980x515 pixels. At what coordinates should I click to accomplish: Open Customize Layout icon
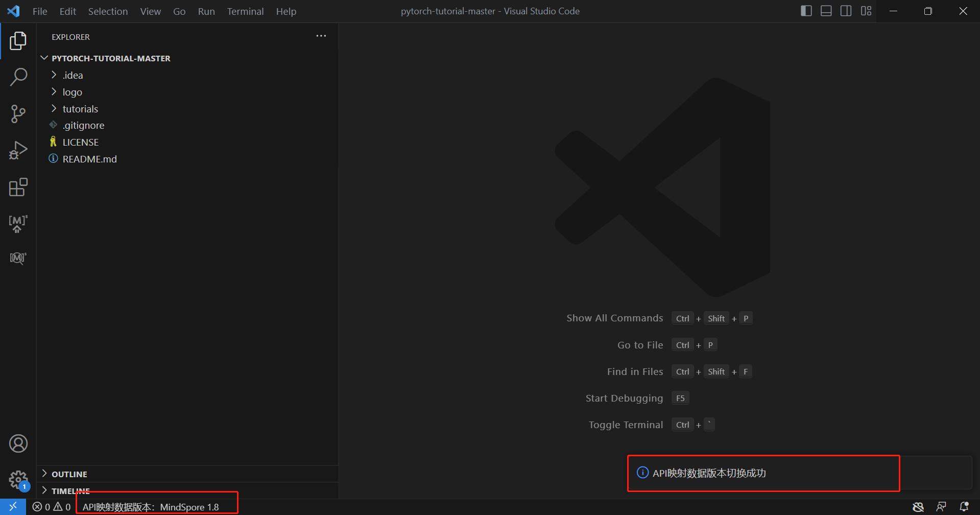click(866, 11)
